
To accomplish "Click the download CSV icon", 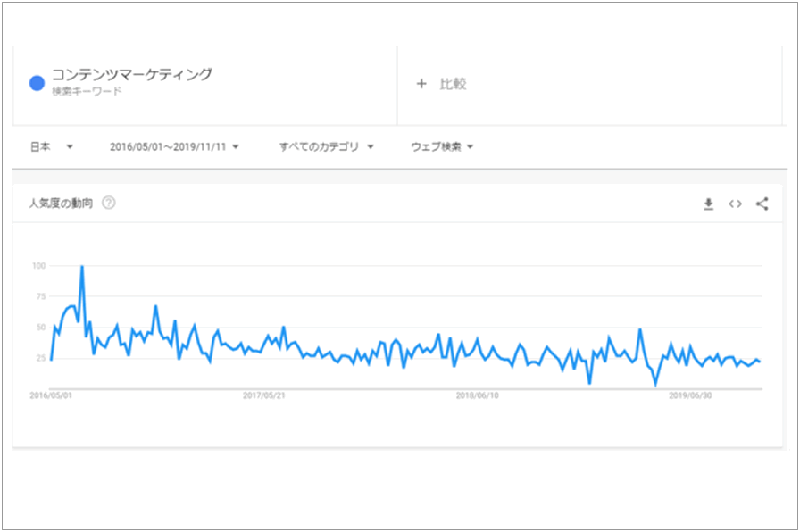I will coord(708,204).
